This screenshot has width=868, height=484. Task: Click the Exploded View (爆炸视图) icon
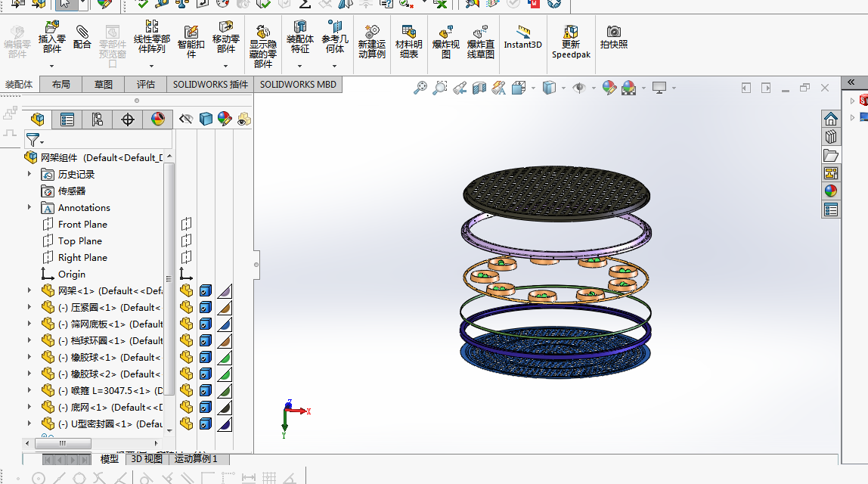[x=445, y=32]
